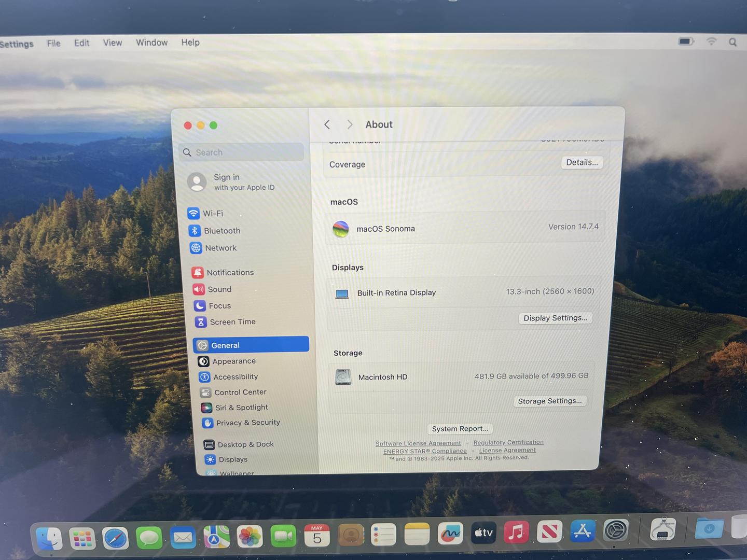Open Regulatory Certification link
747x560 pixels.
point(508,442)
